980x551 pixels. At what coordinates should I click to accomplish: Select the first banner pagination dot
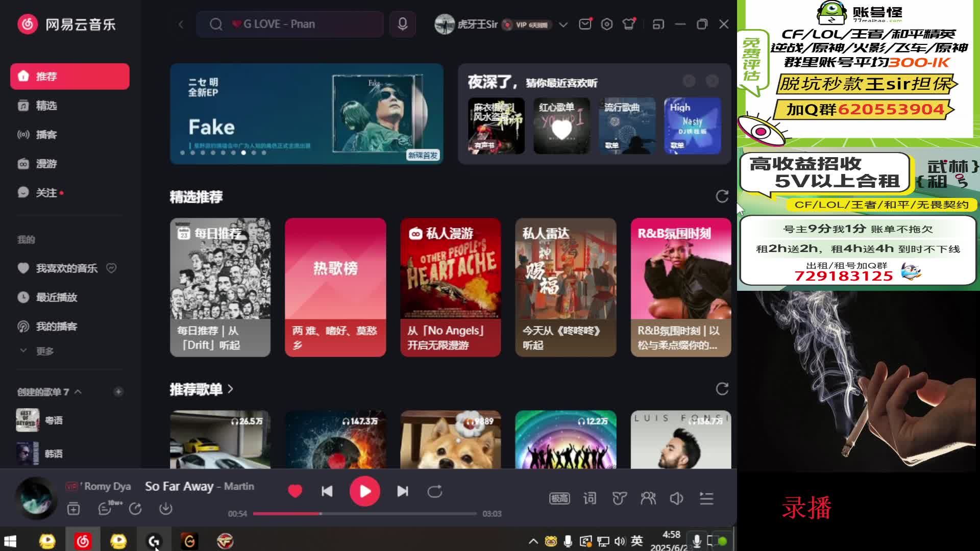182,153
